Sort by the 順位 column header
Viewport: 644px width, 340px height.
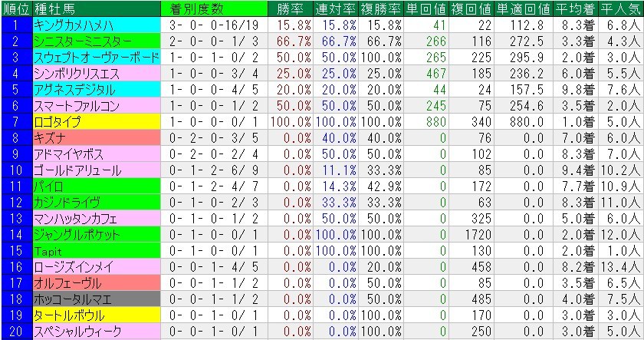[x=16, y=8]
